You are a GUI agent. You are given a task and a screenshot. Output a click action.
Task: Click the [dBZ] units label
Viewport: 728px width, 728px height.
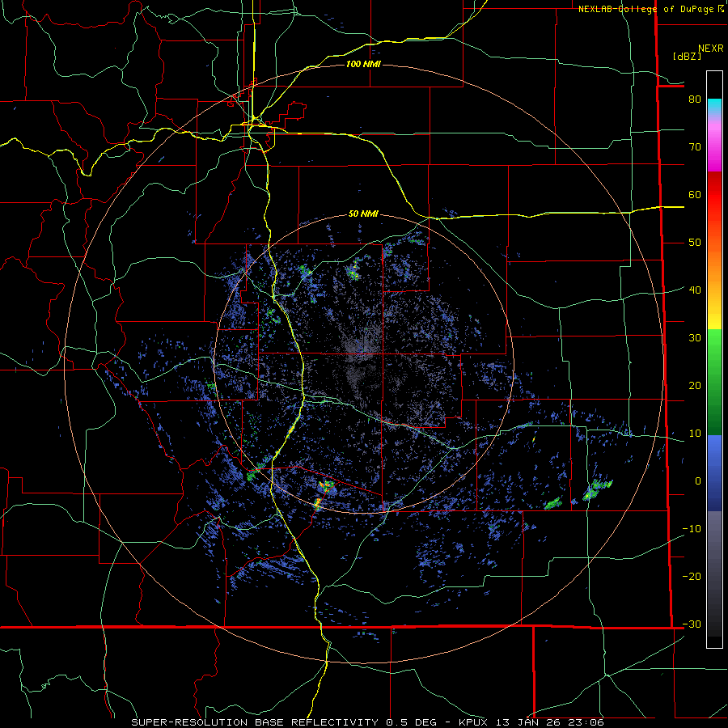click(x=687, y=56)
